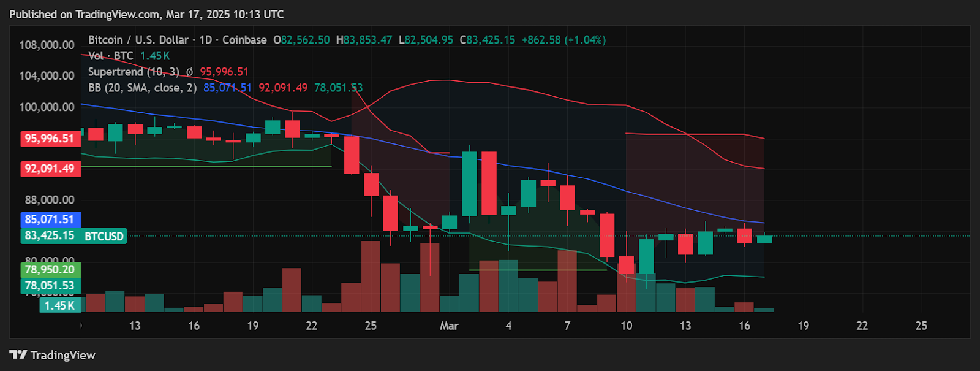Screen dimensions: 980x371
Task: Click the Coinbase exchange name in title
Action: (244, 40)
